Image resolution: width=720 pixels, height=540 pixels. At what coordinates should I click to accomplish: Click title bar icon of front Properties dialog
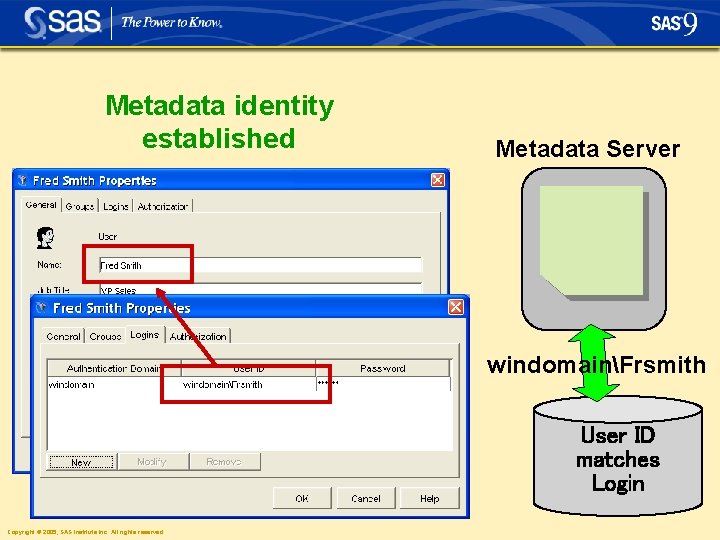pyautogui.click(x=42, y=307)
